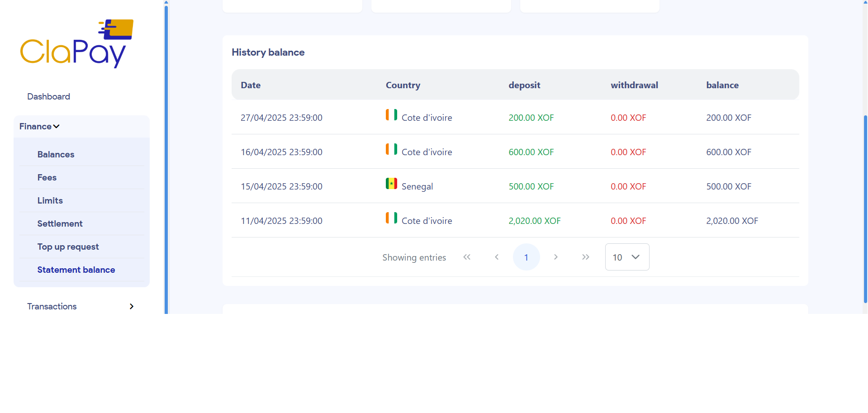Viewport: 868px width, 413px height.
Task: Jump to last page of entries
Action: tap(586, 257)
